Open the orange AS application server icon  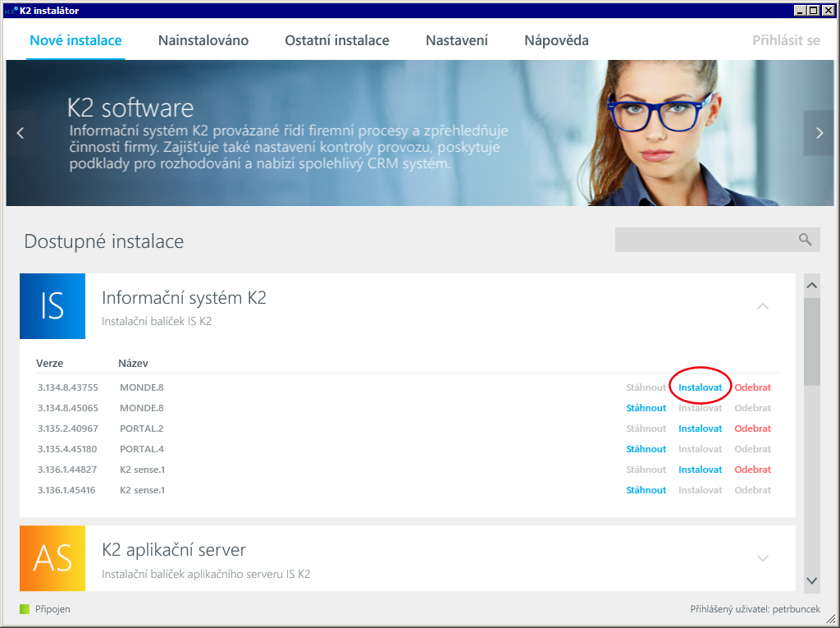52,558
